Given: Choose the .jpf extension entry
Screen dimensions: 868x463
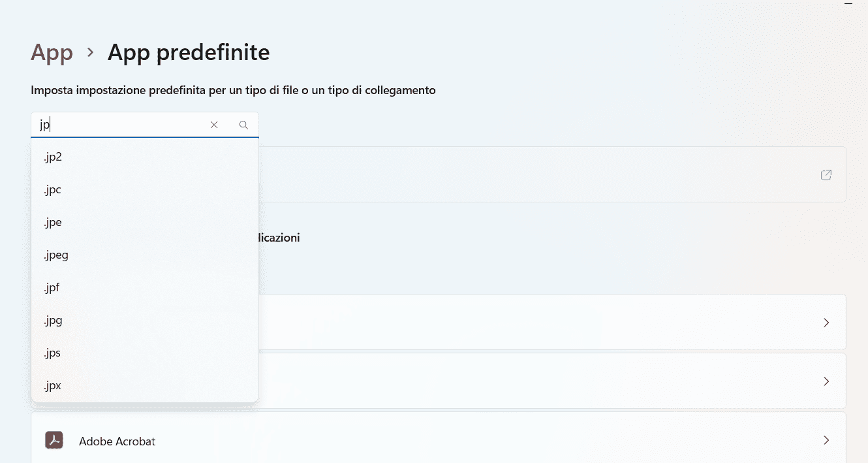Looking at the screenshot, I should 52,287.
